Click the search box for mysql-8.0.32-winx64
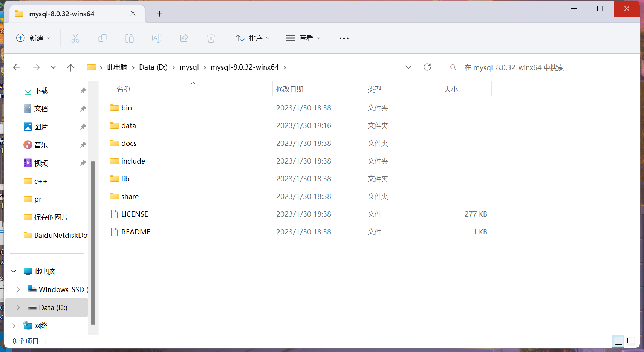Image resolution: width=644 pixels, height=352 pixels. [x=538, y=67]
